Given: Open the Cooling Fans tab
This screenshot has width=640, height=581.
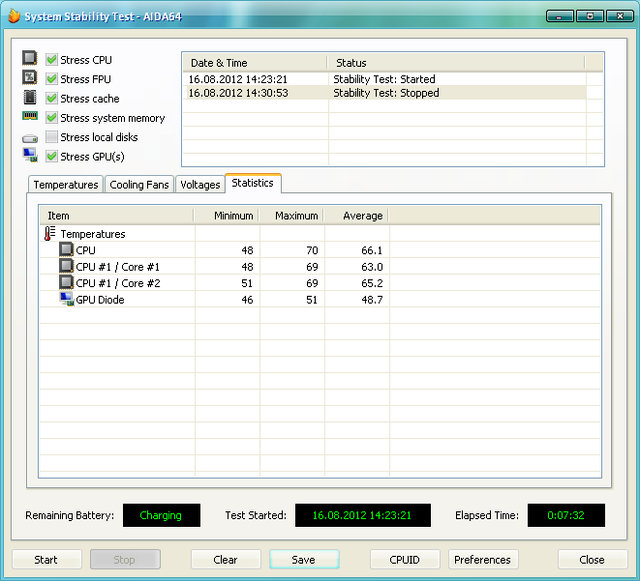Looking at the screenshot, I should [x=139, y=185].
